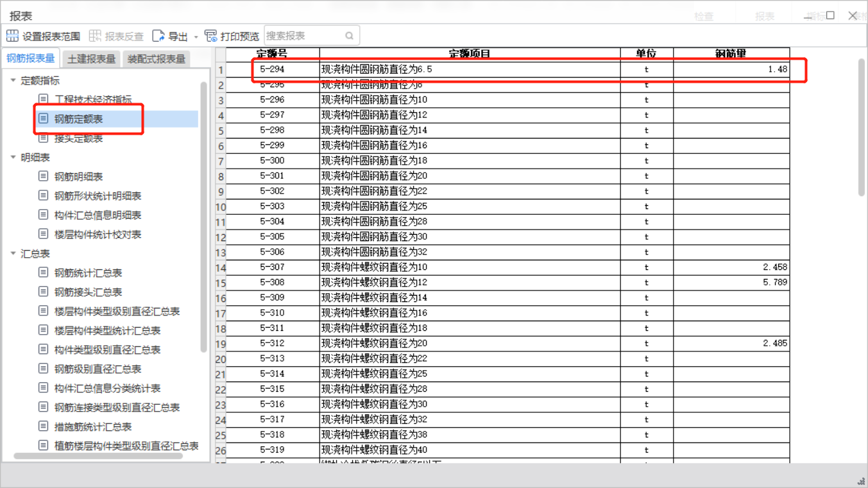Click cell 5-319 in the table

click(x=273, y=450)
